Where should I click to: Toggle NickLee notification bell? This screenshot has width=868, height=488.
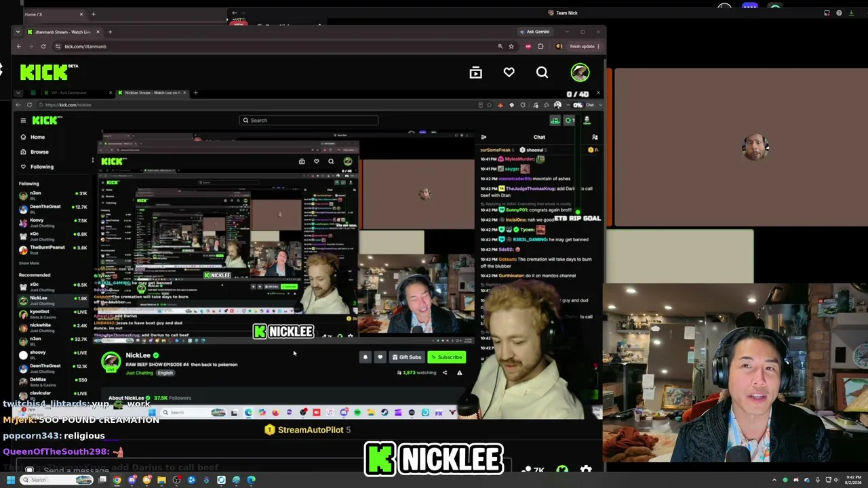tap(366, 357)
